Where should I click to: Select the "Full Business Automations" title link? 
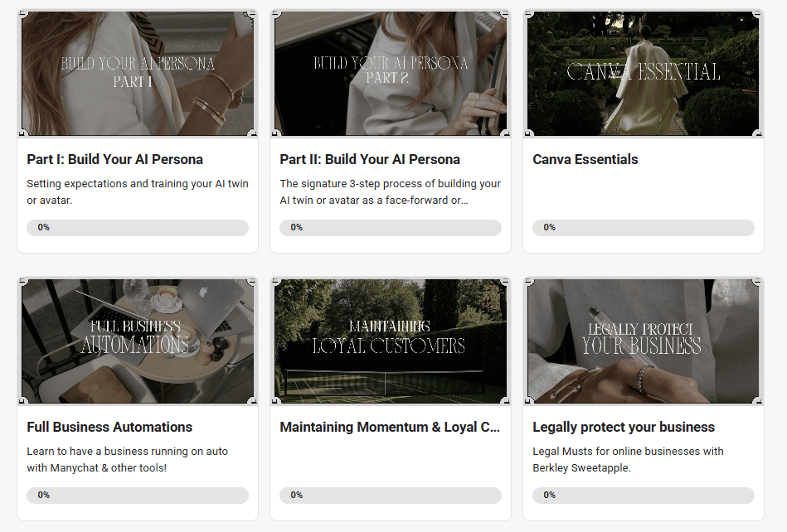pos(109,428)
